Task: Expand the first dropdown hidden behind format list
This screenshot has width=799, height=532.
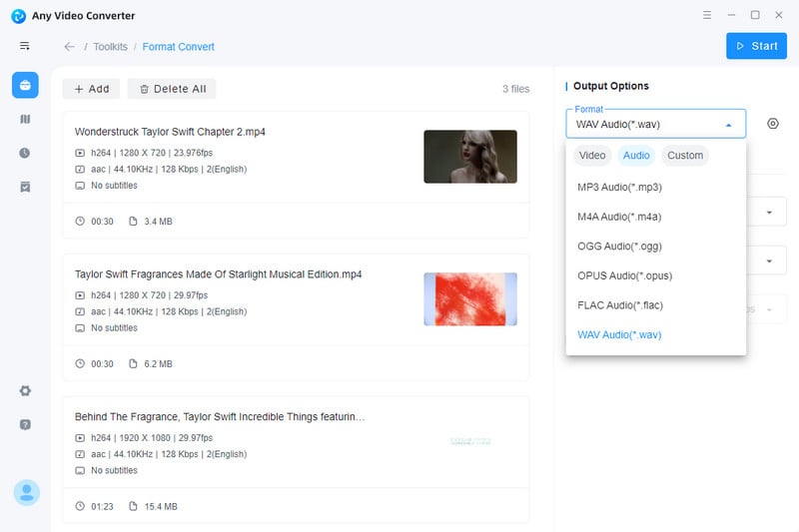Action: 769,213
